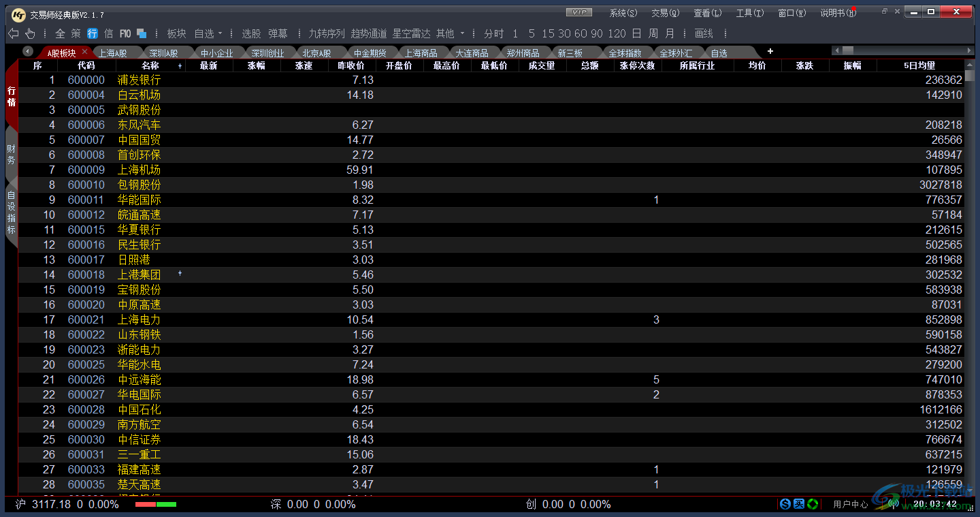This screenshot has height=517, width=980.
Task: Click the 策 strategy toolbar icon
Action: (76, 33)
